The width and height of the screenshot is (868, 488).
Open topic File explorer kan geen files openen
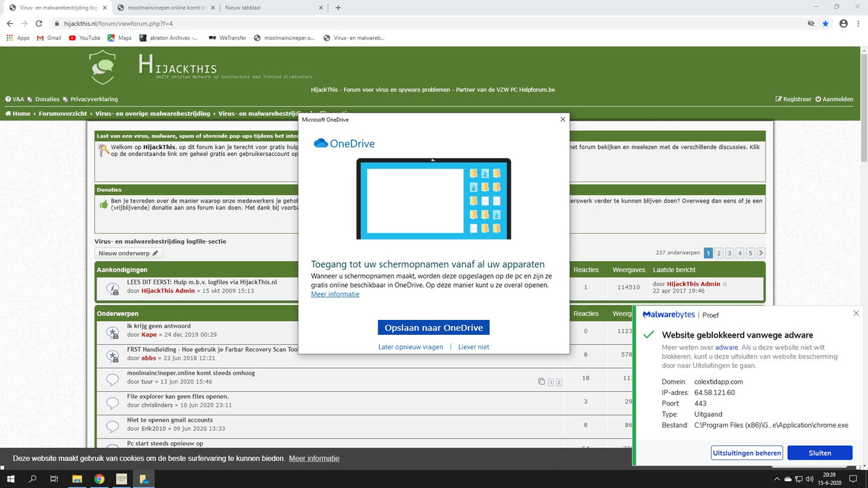(178, 396)
